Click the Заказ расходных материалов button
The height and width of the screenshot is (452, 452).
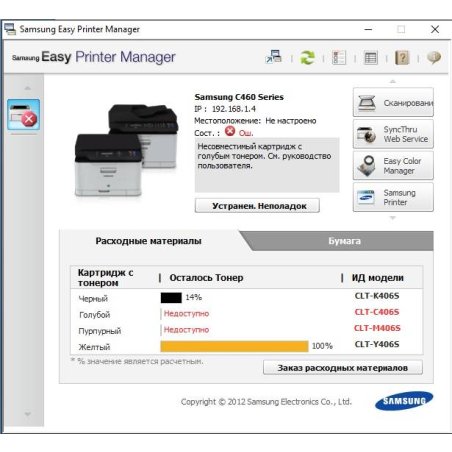[343, 368]
